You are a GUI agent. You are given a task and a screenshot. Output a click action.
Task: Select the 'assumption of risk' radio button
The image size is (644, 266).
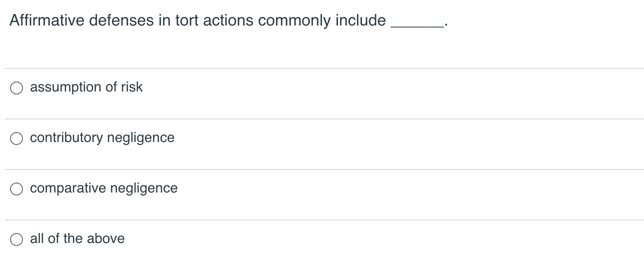(x=17, y=88)
